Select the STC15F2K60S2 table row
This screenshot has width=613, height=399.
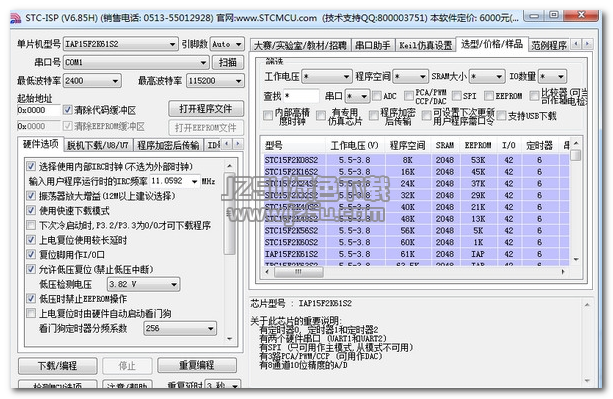click(416, 242)
